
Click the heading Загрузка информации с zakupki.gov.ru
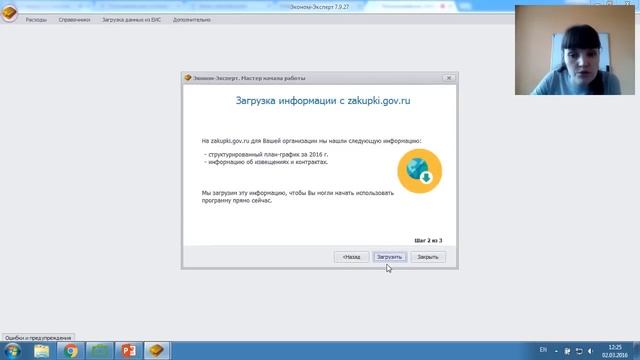[323, 101]
